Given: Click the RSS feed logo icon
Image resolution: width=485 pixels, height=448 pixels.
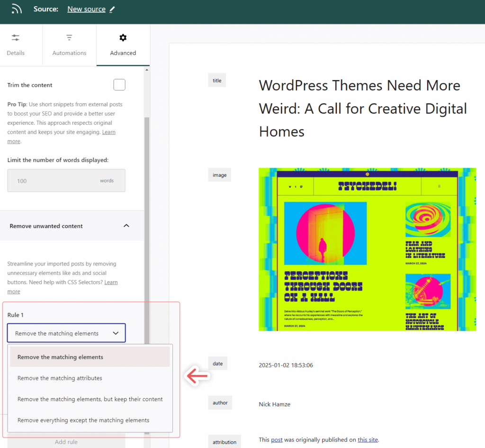Looking at the screenshot, I should [18, 9].
